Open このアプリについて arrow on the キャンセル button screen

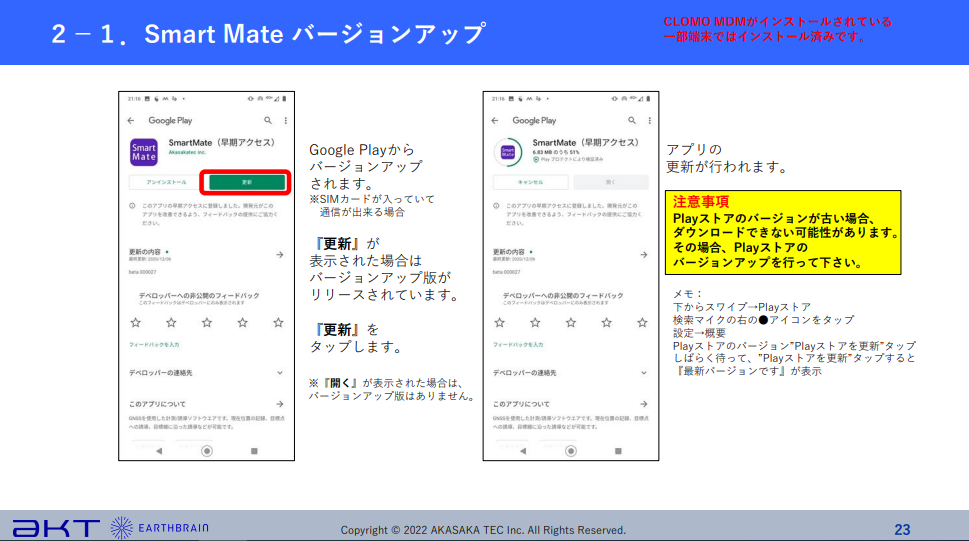tap(644, 404)
